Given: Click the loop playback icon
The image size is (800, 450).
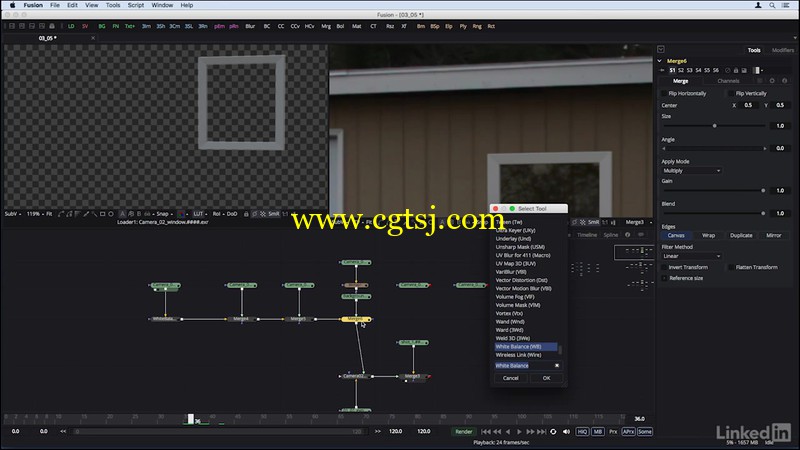Looking at the screenshot, I should coord(553,432).
